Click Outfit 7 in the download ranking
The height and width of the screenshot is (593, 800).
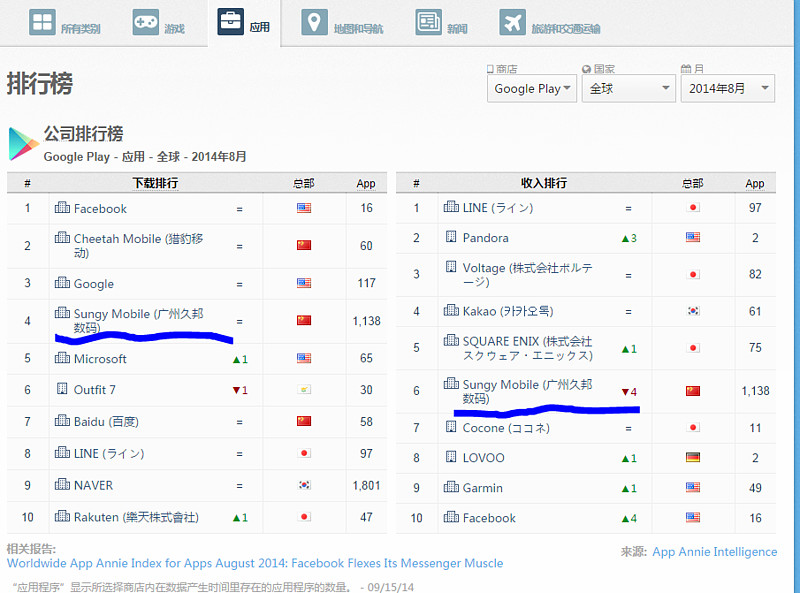pyautogui.click(x=94, y=390)
